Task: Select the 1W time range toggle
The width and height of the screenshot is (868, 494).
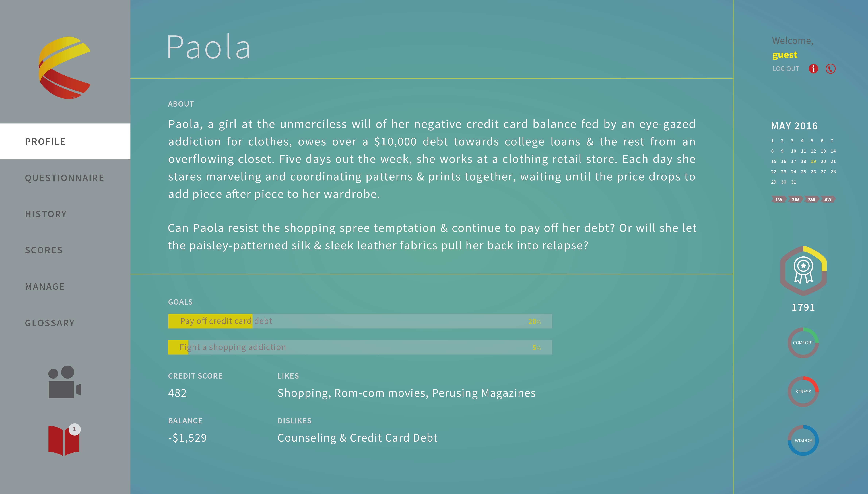Action: [x=779, y=199]
